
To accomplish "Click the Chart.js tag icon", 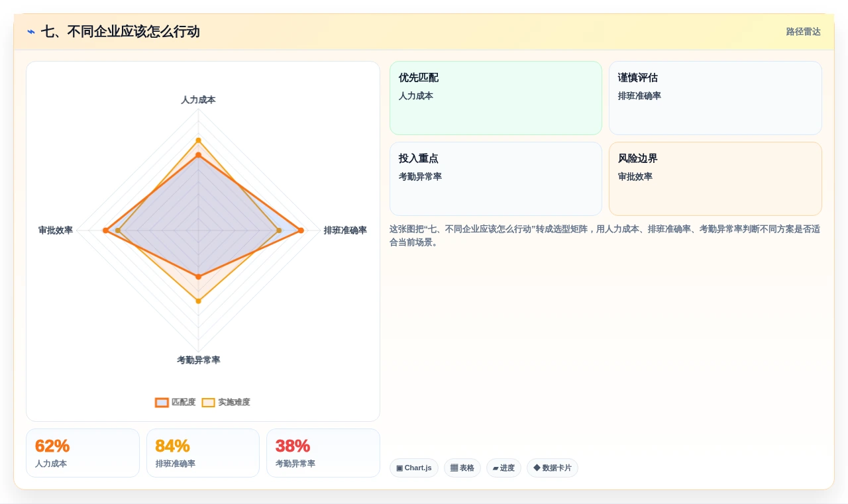I will [399, 468].
